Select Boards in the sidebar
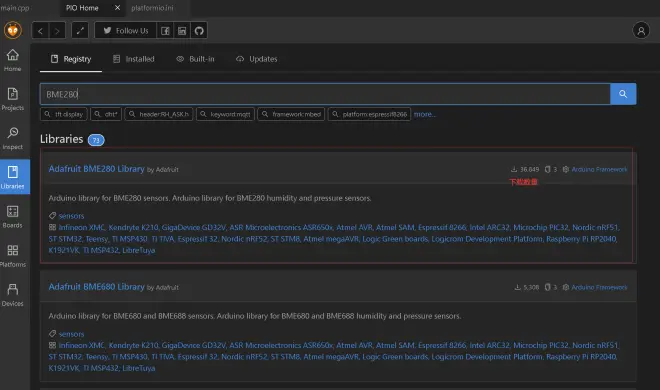The width and height of the screenshot is (660, 390). coord(13,216)
